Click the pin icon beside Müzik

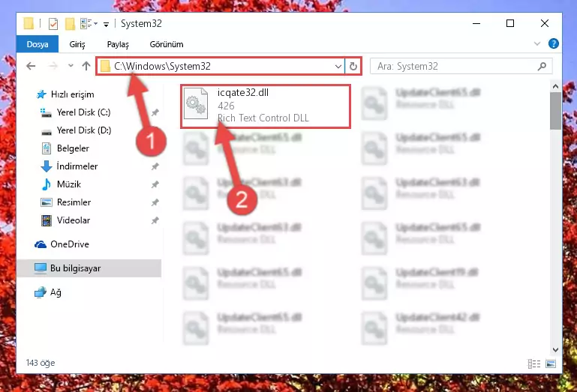click(155, 184)
